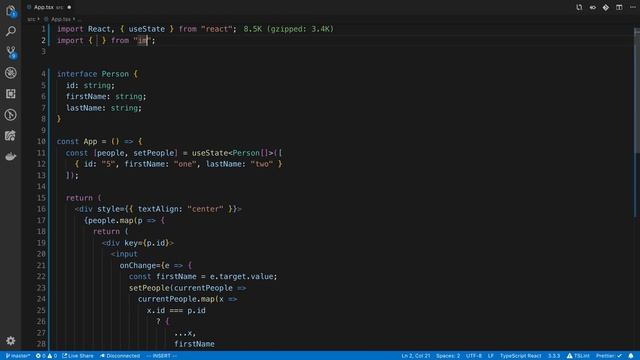Click the '...x,' spread on line 27
The width and height of the screenshot is (640, 360).
click(185, 333)
